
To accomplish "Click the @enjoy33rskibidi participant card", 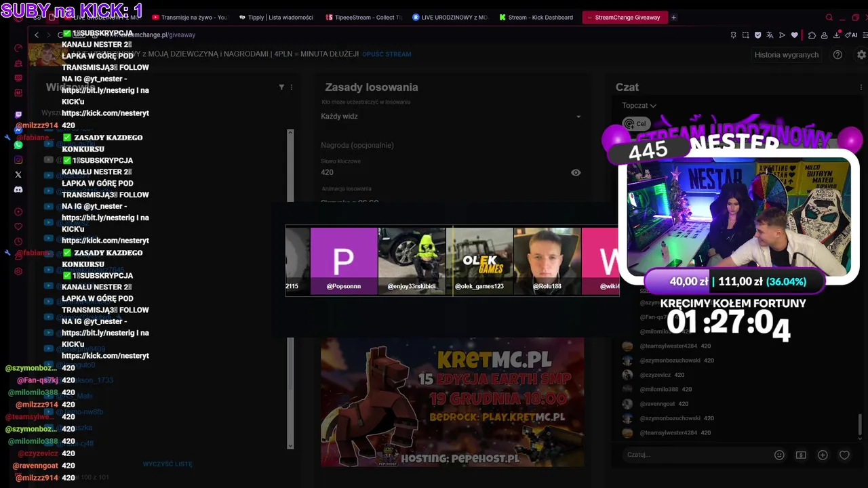I will (x=412, y=261).
